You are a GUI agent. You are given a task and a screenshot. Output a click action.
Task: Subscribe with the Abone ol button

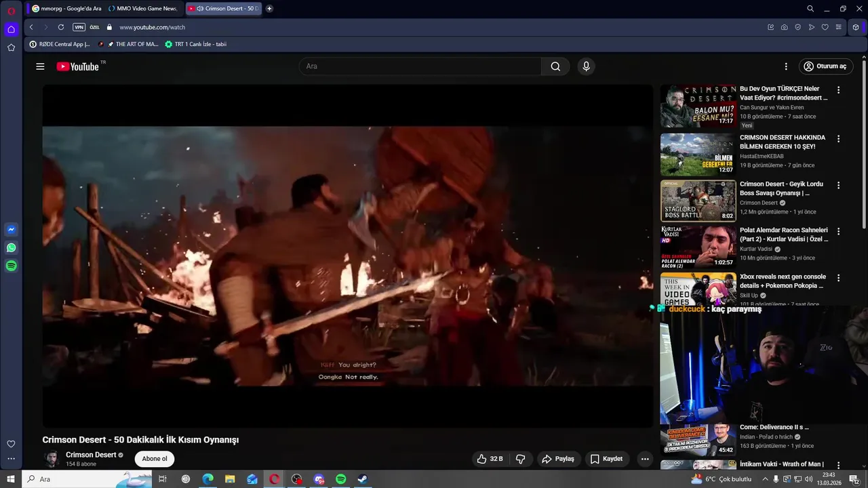pyautogui.click(x=155, y=459)
